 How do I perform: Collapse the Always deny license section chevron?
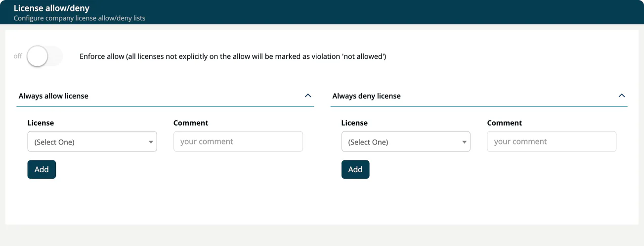622,96
